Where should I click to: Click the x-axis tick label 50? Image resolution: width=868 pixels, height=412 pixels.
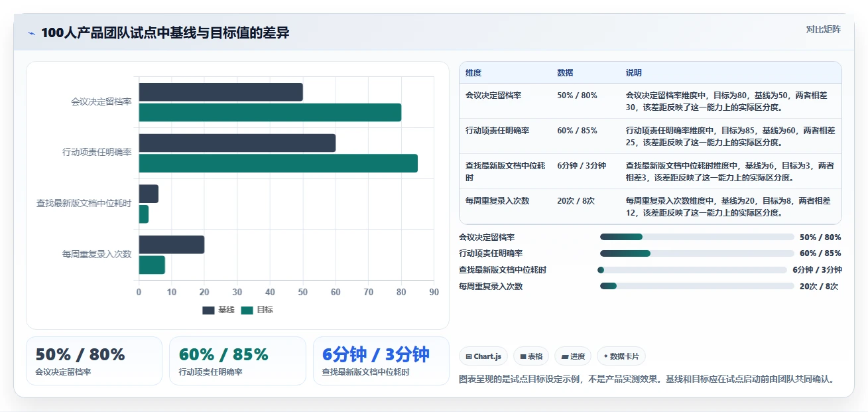[x=303, y=292]
